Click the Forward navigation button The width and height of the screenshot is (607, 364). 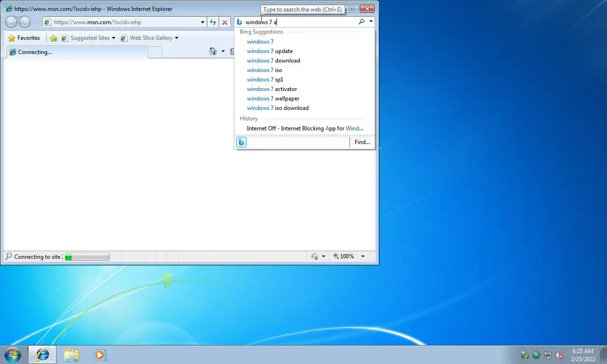(25, 22)
